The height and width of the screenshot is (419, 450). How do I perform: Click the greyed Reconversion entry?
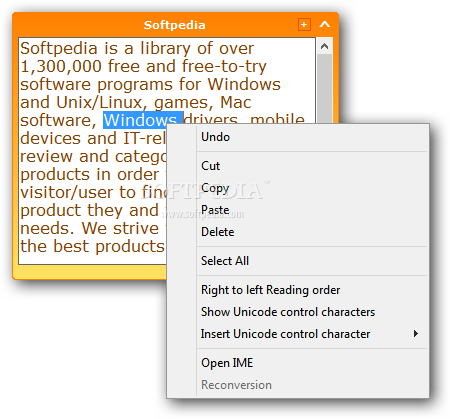(x=297, y=385)
